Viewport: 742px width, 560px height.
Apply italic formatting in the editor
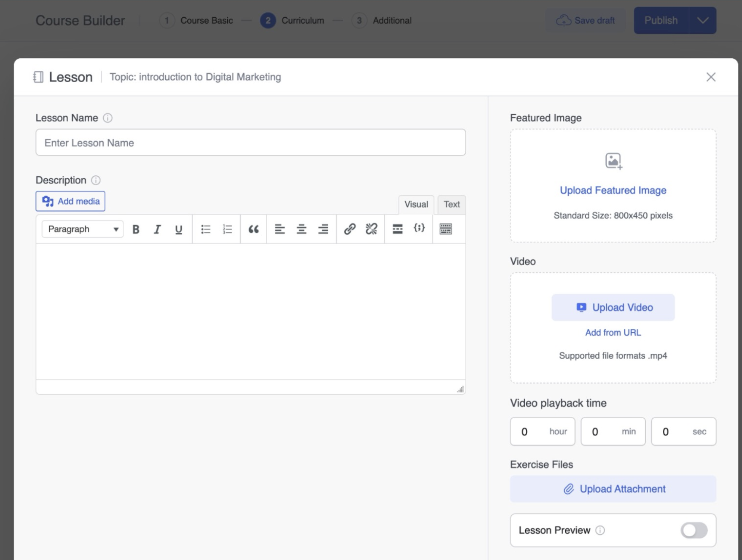tap(157, 229)
